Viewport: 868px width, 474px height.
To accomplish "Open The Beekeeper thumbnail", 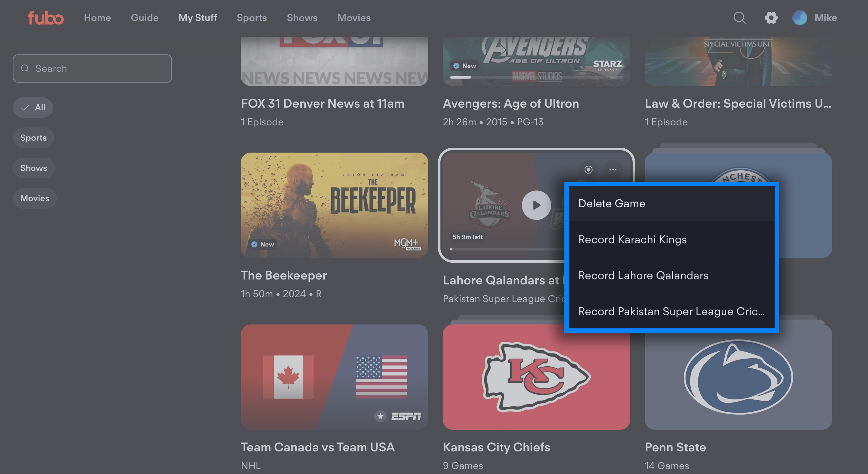I will pos(334,205).
